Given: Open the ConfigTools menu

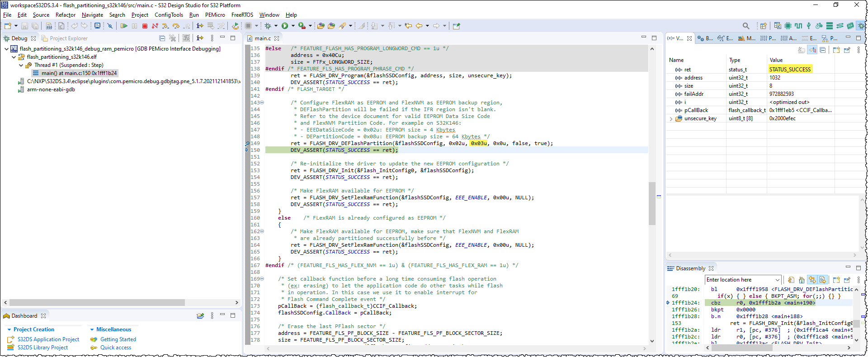Looking at the screenshot, I should (x=169, y=15).
